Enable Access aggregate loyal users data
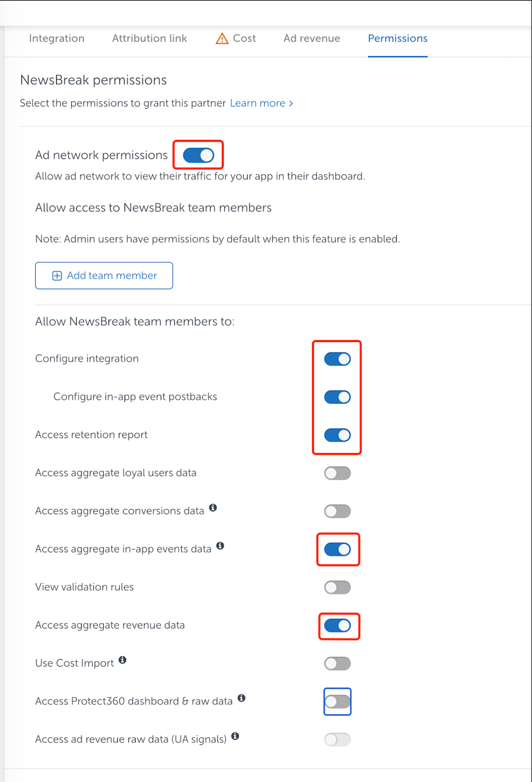The image size is (532, 782). 337,474
